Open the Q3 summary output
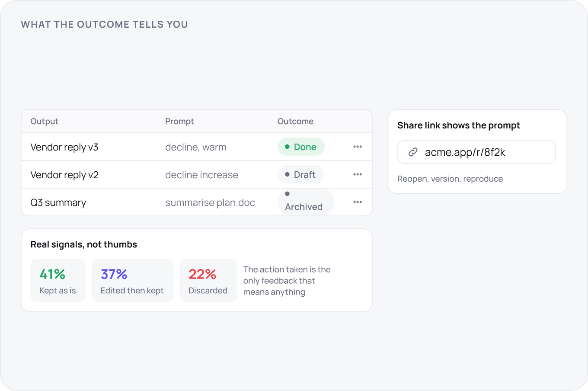Screen dimensions: 588x391 pyautogui.click(x=58, y=202)
